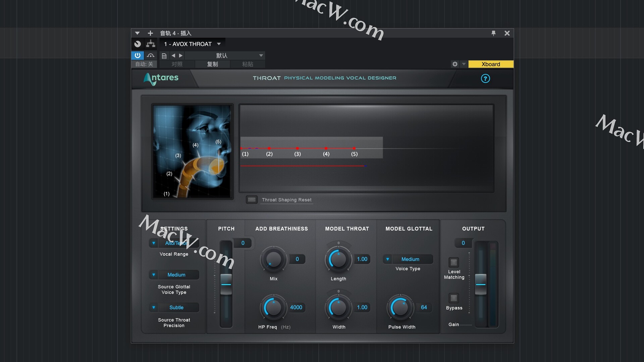The image size is (644, 362).
Task: Go to previous preset arrow
Action: (x=173, y=56)
